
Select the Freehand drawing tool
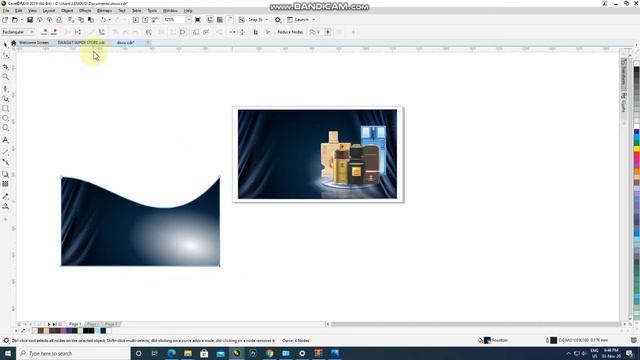pos(5,89)
